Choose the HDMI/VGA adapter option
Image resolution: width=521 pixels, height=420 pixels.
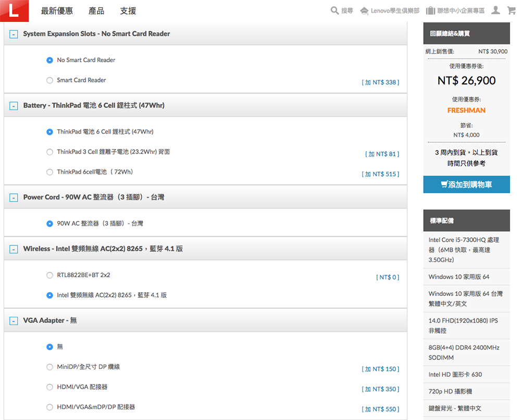(50, 387)
